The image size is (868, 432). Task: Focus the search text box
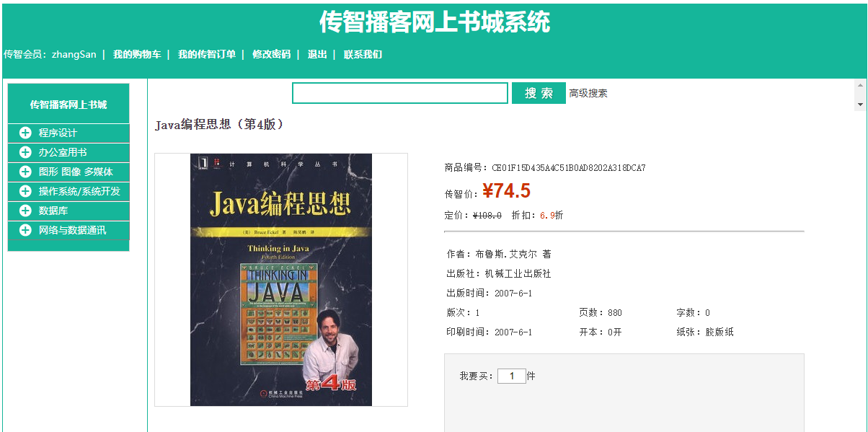(x=400, y=93)
